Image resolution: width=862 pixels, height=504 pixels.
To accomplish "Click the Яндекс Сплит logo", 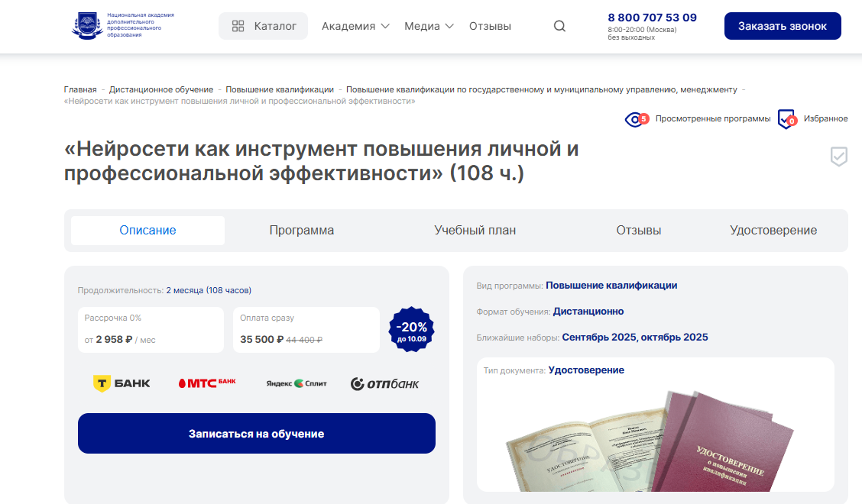I will 297,383.
